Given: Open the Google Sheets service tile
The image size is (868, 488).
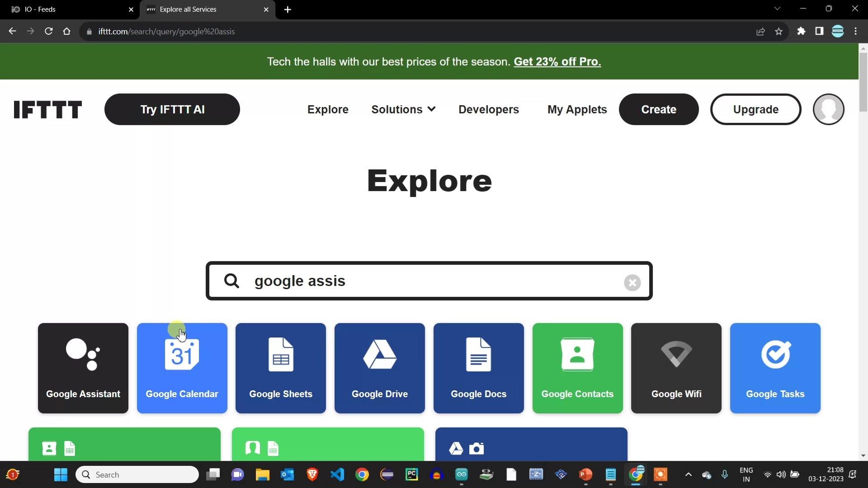Looking at the screenshot, I should (281, 368).
